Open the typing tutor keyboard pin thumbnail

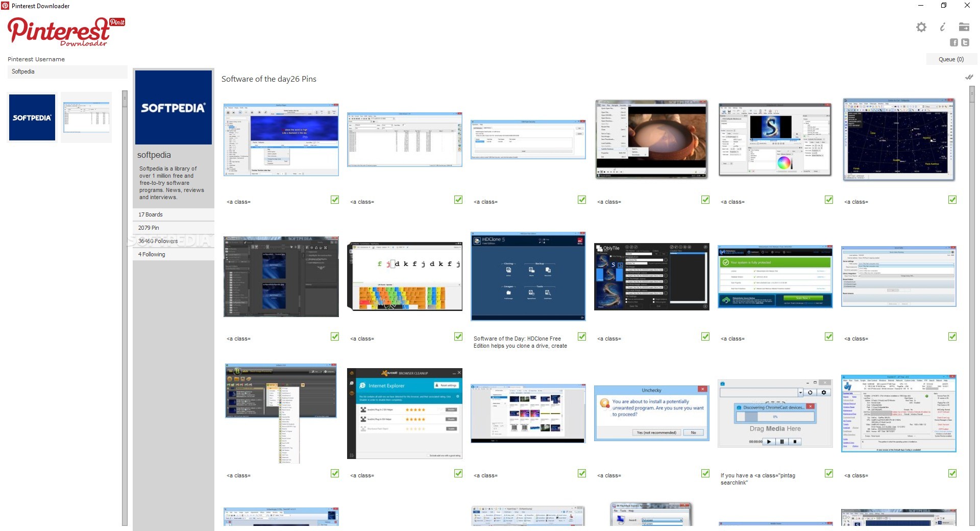coord(404,276)
